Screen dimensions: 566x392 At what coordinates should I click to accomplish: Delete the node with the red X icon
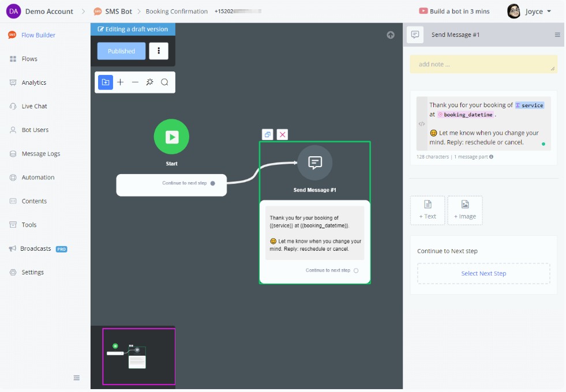point(282,134)
